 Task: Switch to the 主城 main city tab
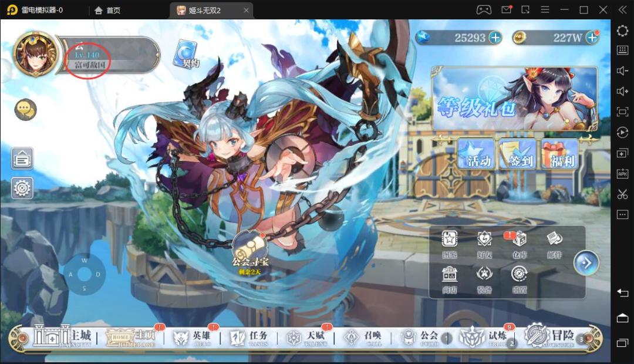click(x=63, y=336)
